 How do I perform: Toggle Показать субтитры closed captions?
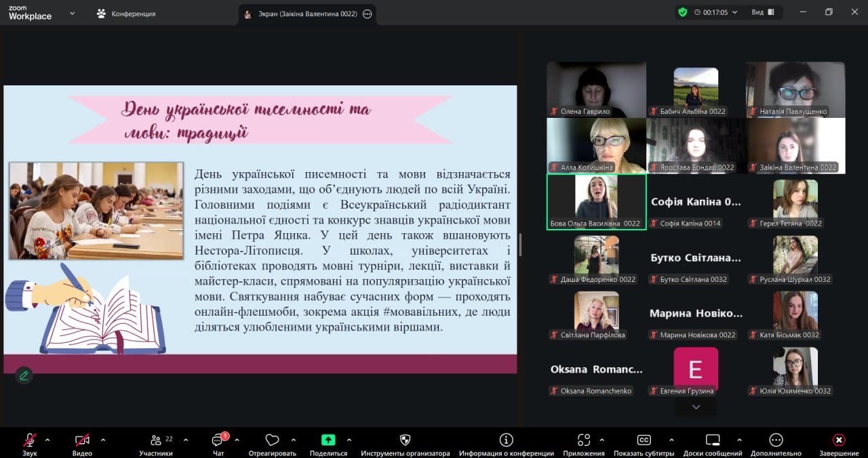click(x=644, y=440)
